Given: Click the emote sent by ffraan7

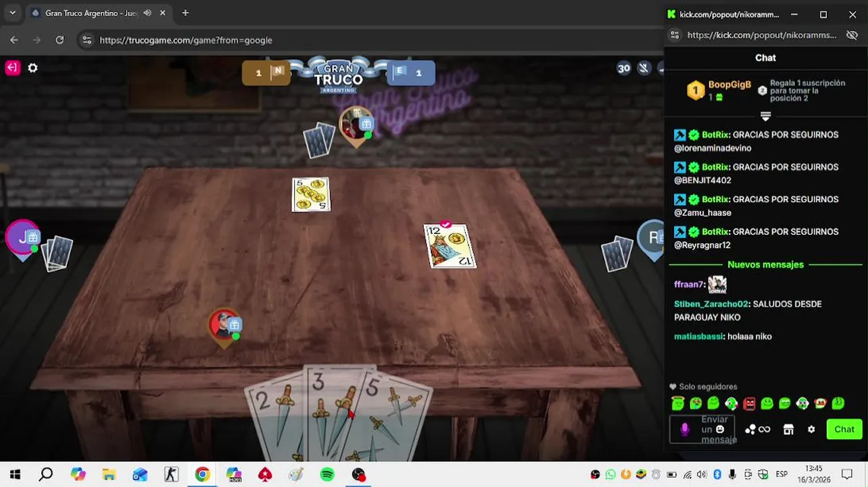Looking at the screenshot, I should [717, 284].
